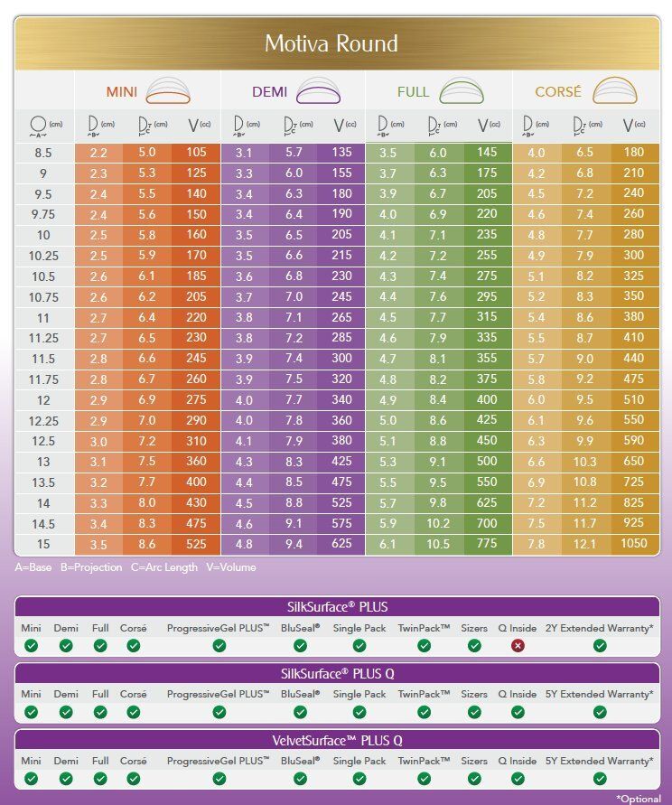Click the MINI arc length header icon
The height and width of the screenshot is (805, 672).
click(153, 126)
